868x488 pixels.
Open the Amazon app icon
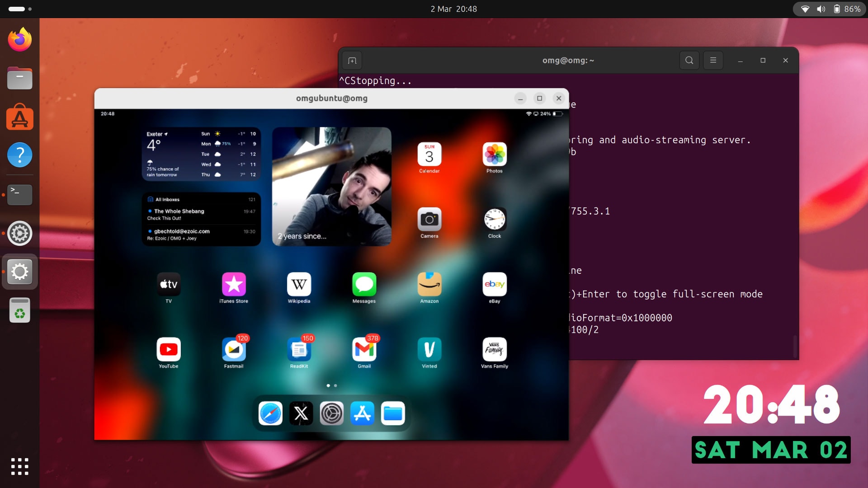[x=429, y=284]
